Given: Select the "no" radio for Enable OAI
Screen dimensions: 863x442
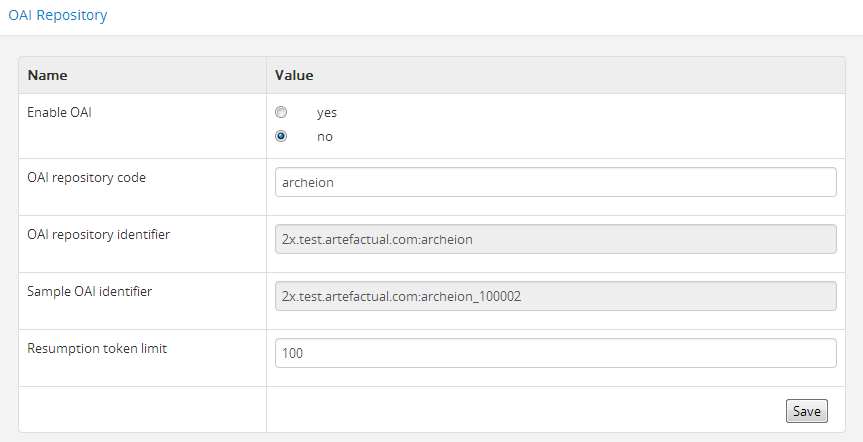Looking at the screenshot, I should [281, 136].
